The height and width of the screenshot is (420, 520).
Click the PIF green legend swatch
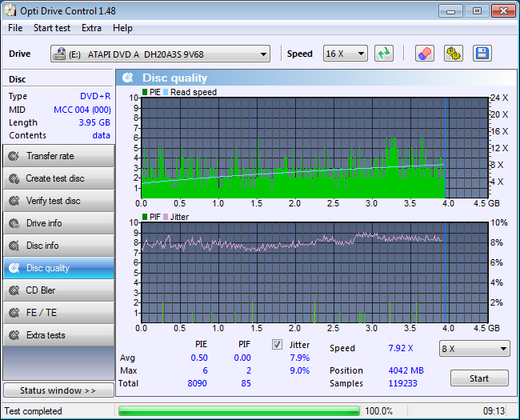point(145,217)
